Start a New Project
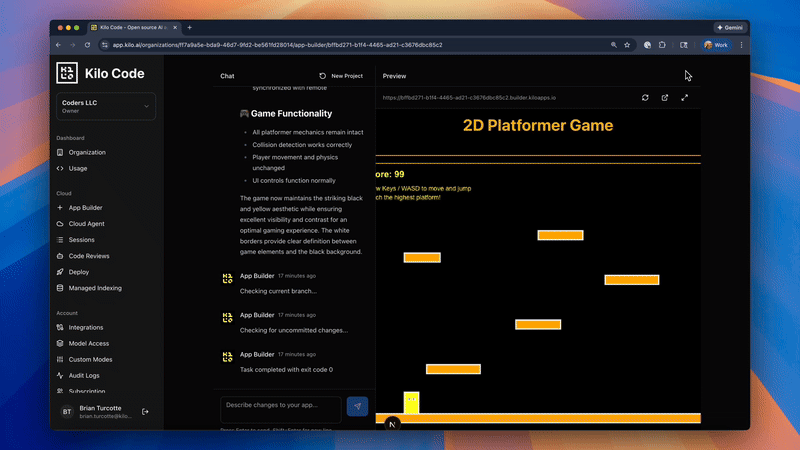 (340, 76)
